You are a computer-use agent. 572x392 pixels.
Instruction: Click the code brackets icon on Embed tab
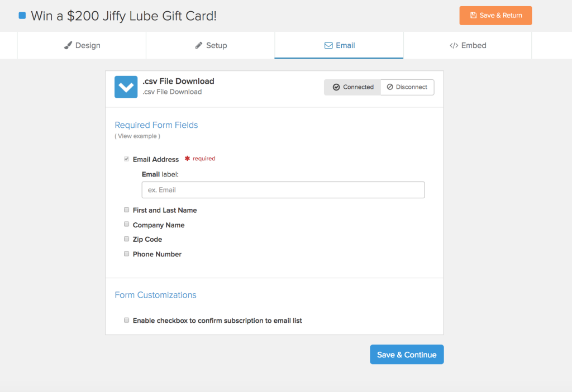point(454,46)
